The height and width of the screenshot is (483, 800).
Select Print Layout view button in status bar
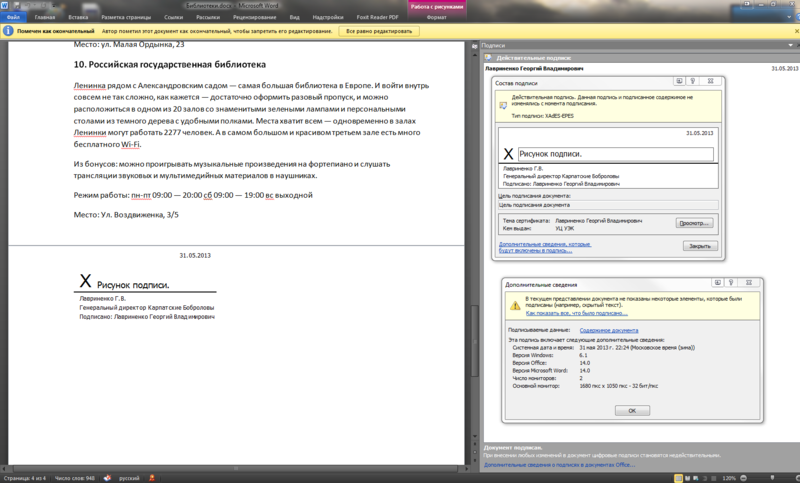tap(679, 478)
